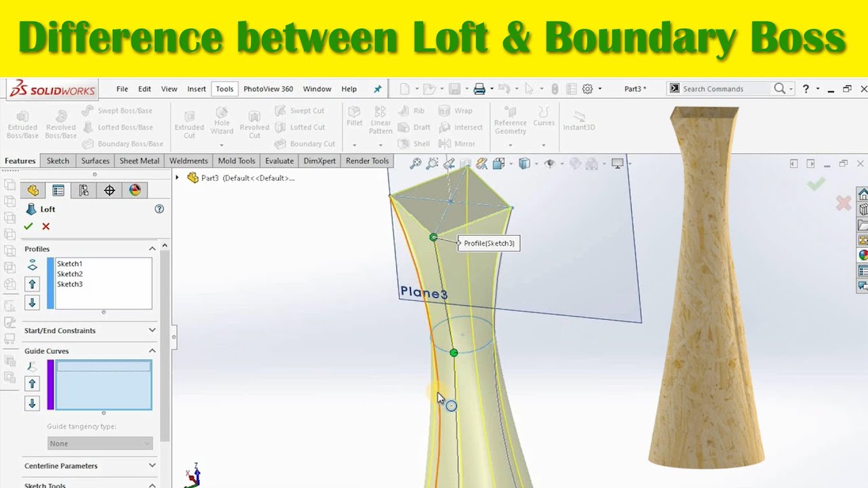This screenshot has height=488, width=868.
Task: Open Guide tangency type None dropdown
Action: click(100, 443)
